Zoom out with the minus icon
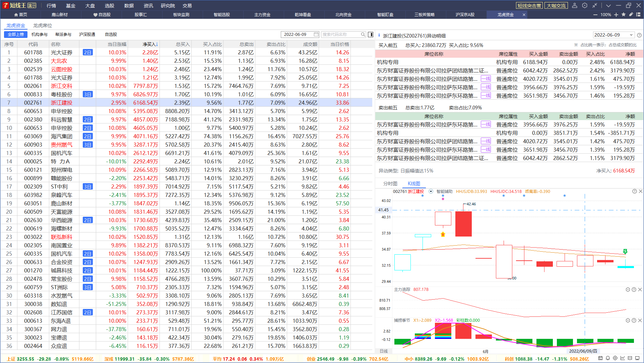644x363 pixels. pyautogui.click(x=595, y=15)
